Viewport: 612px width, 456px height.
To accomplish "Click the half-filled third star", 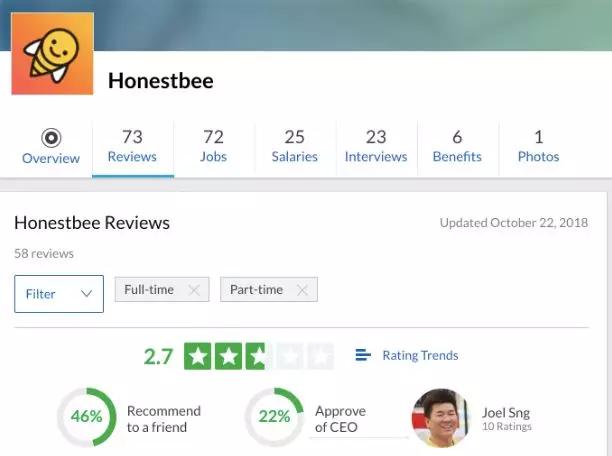I will point(259,356).
